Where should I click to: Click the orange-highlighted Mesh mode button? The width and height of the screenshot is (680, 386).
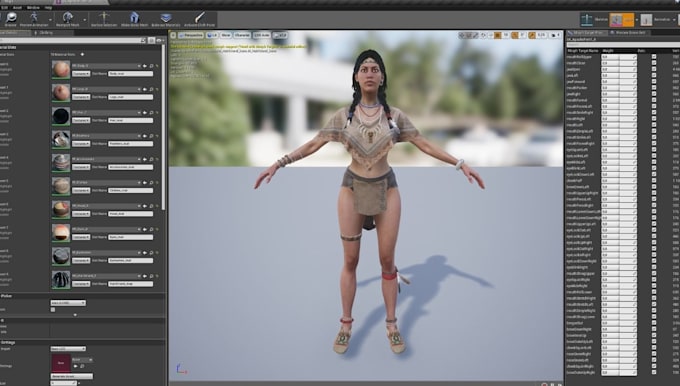pos(621,20)
